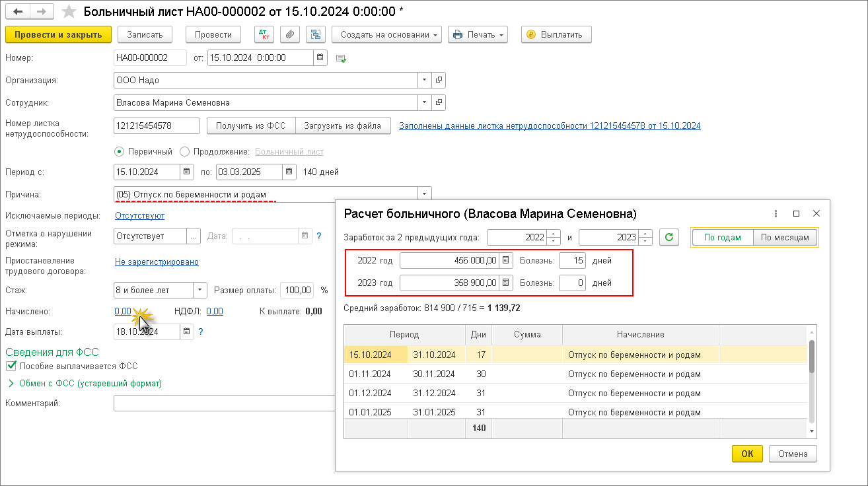
Task: Click Провести и закрыть button
Action: click(x=58, y=34)
